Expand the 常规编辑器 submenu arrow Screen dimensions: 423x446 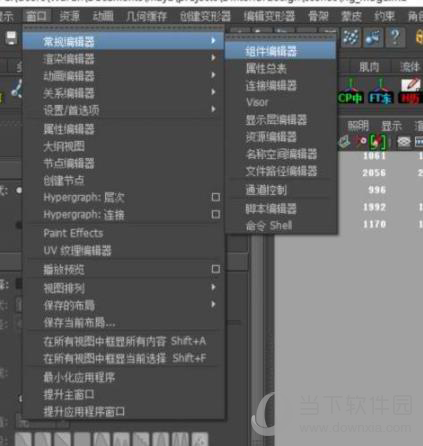point(213,41)
